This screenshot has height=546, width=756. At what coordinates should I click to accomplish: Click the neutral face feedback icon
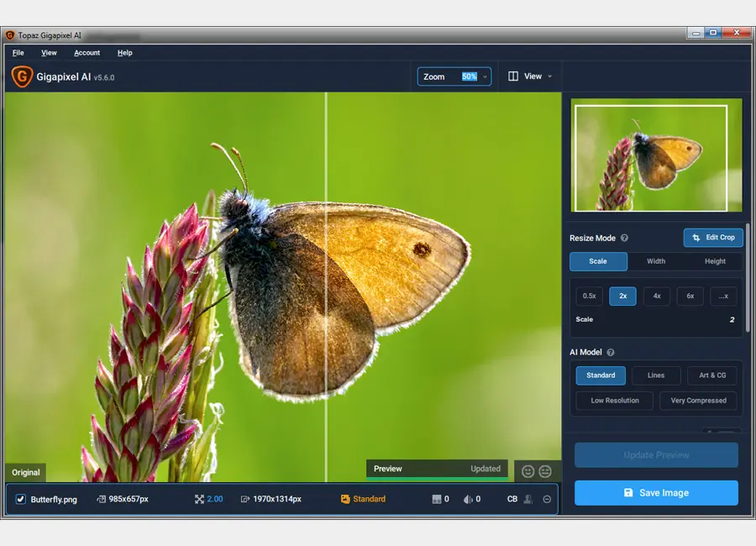(x=545, y=470)
